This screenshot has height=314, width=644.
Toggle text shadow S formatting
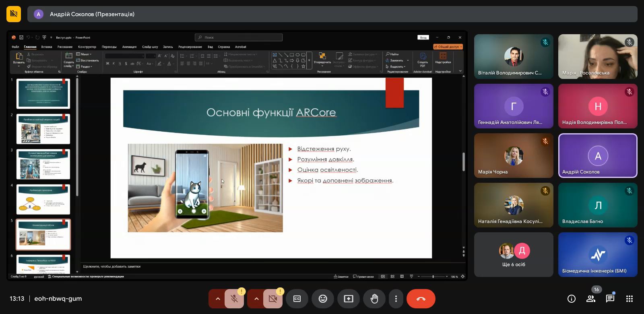coord(126,64)
